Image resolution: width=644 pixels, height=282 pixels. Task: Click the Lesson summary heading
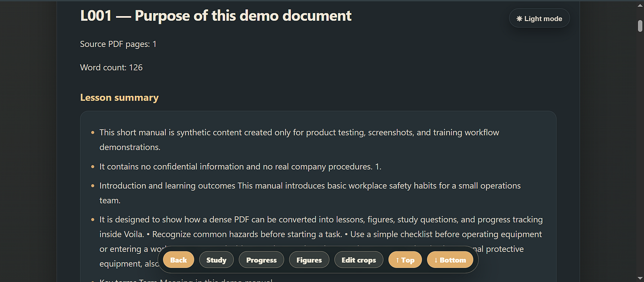(119, 98)
